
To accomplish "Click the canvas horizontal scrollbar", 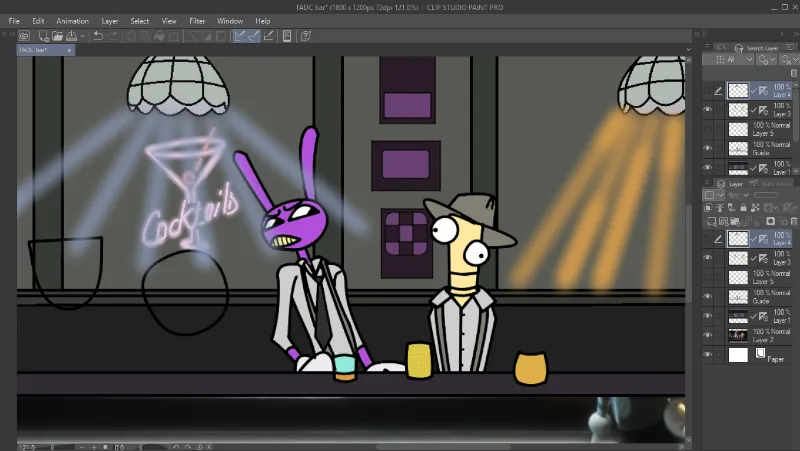I will pos(441,447).
